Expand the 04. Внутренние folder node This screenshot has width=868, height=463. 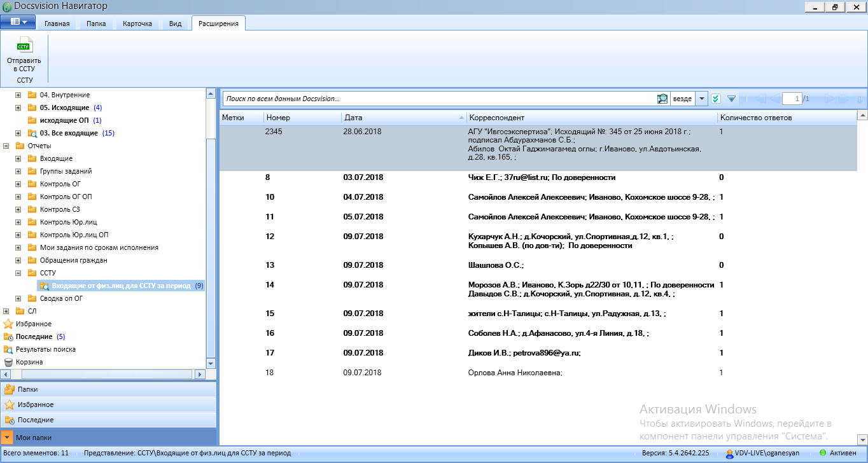[18, 95]
